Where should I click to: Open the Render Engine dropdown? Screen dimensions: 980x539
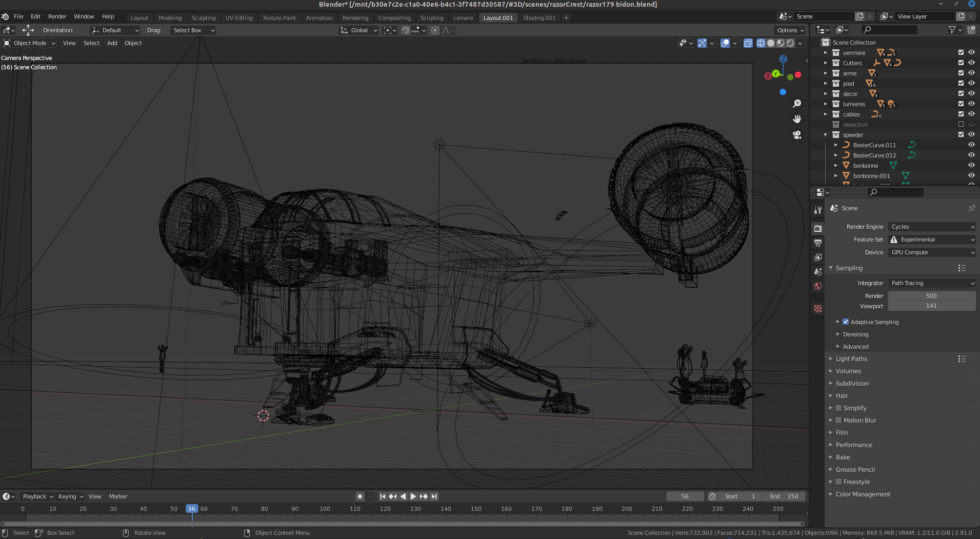tap(932, 226)
